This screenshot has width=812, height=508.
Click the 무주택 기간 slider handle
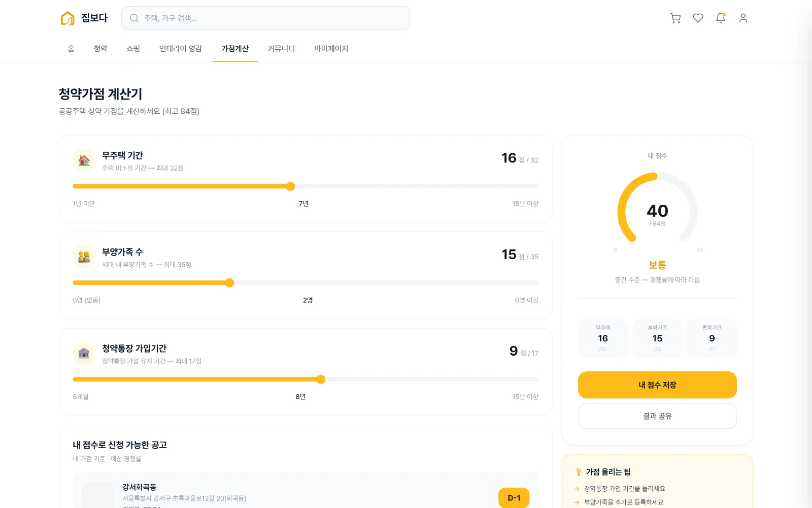(290, 186)
